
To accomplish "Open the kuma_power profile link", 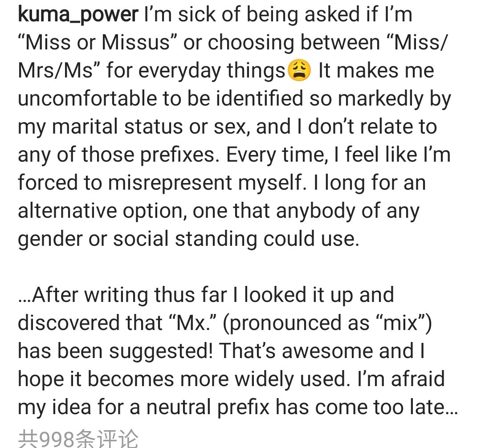I will tap(78, 15).
